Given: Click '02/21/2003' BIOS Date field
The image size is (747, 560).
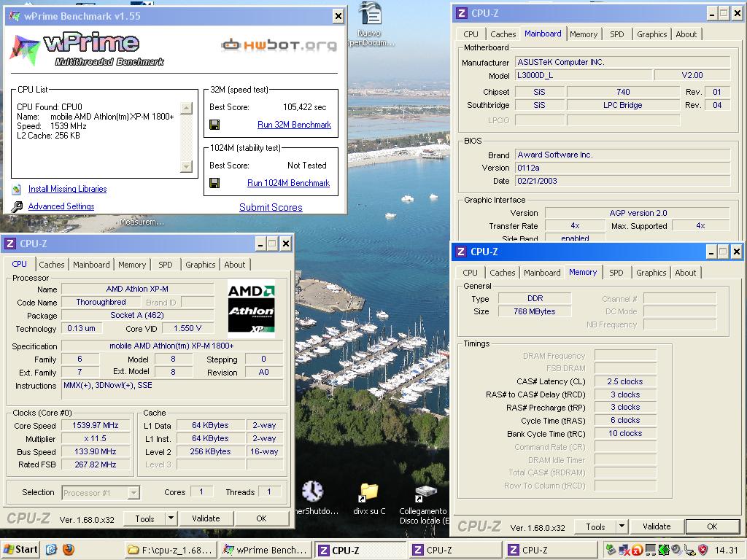Looking at the screenshot, I should pos(623,181).
